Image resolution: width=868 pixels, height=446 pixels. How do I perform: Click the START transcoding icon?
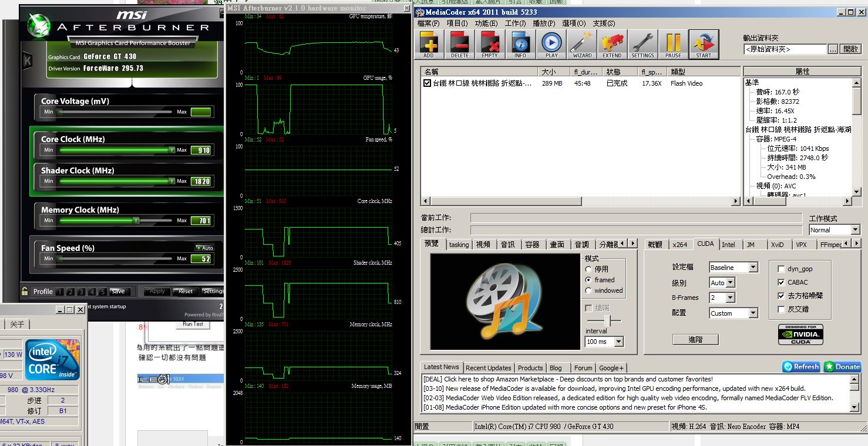(x=704, y=45)
